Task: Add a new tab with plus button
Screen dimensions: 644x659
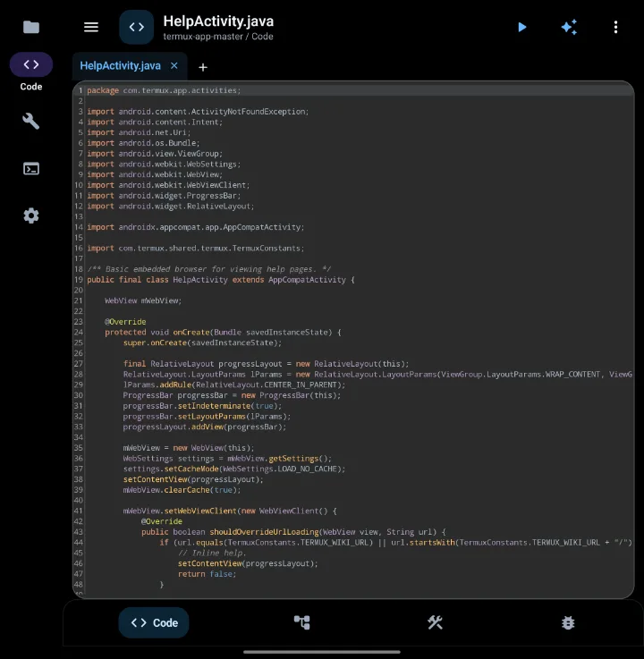Action: [203, 67]
